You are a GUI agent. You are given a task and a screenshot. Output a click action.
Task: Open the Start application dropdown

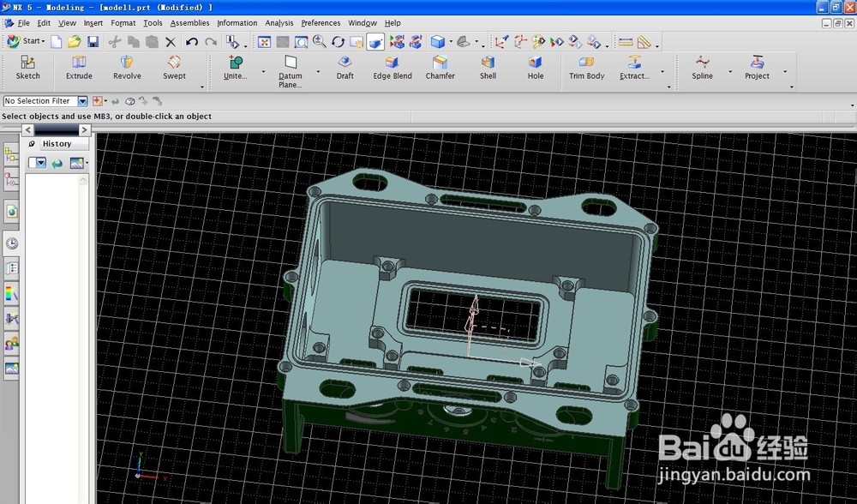coord(26,41)
